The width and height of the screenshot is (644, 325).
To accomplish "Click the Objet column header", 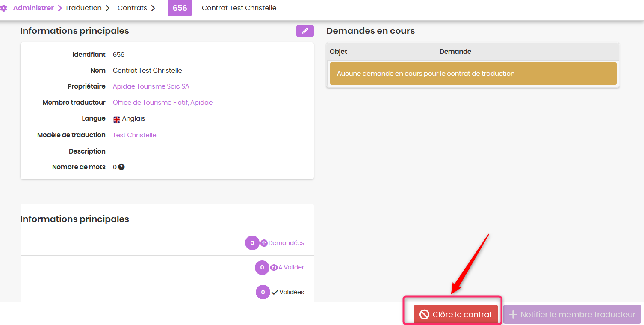I will 381,52.
